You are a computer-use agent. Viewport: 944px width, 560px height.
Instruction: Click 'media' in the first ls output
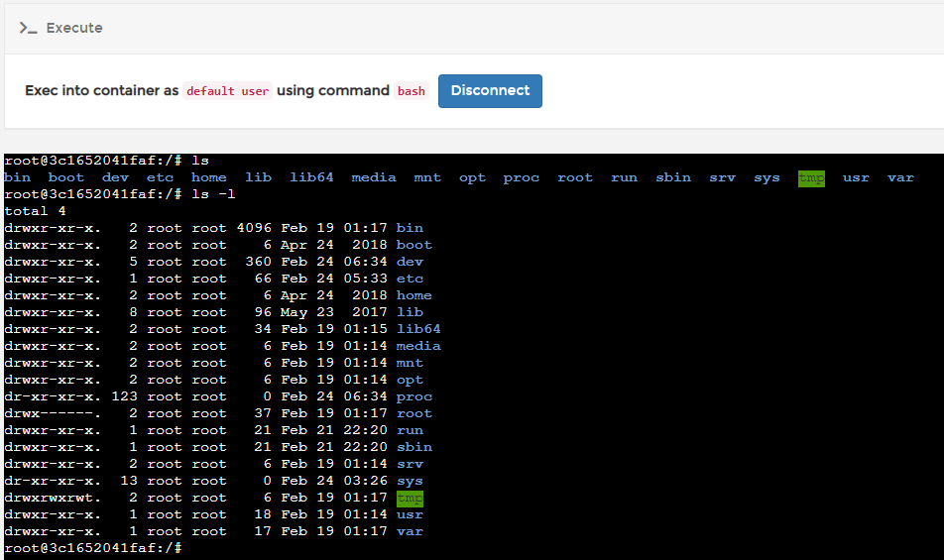tap(374, 177)
